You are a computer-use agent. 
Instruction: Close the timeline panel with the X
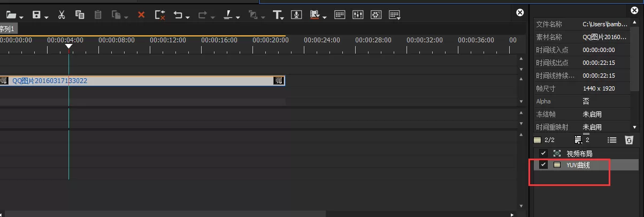click(x=519, y=12)
